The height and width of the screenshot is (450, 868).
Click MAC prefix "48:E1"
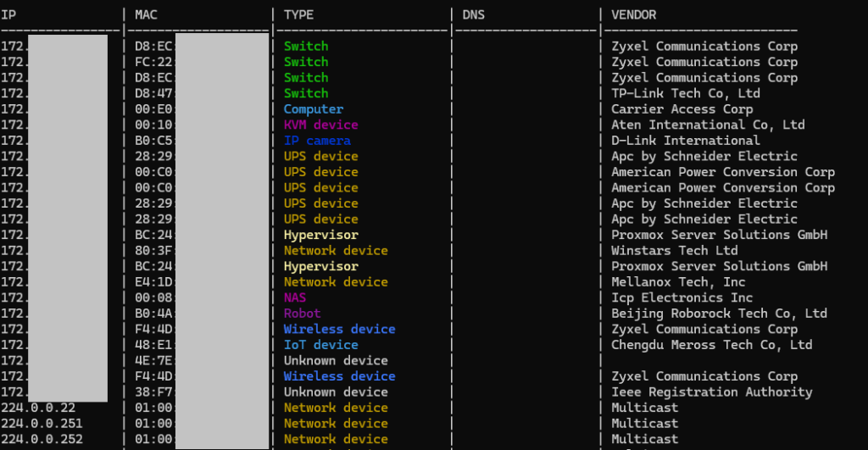(x=154, y=345)
